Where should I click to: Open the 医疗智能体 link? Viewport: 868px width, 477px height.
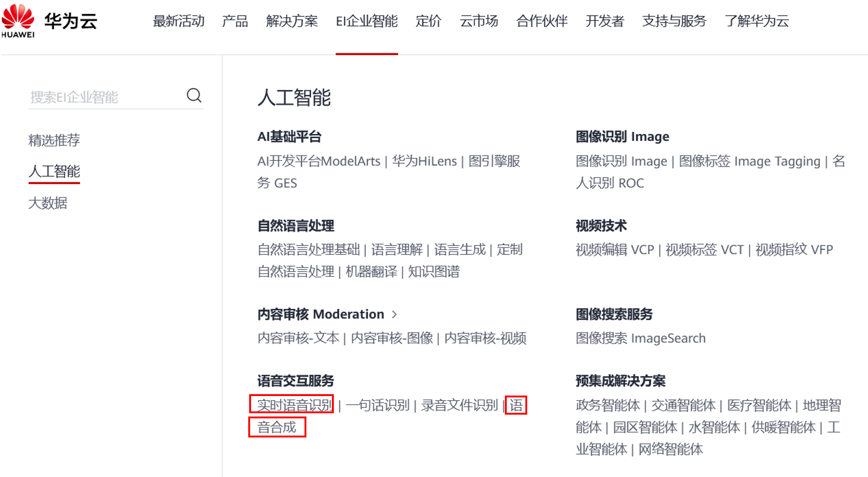point(759,405)
